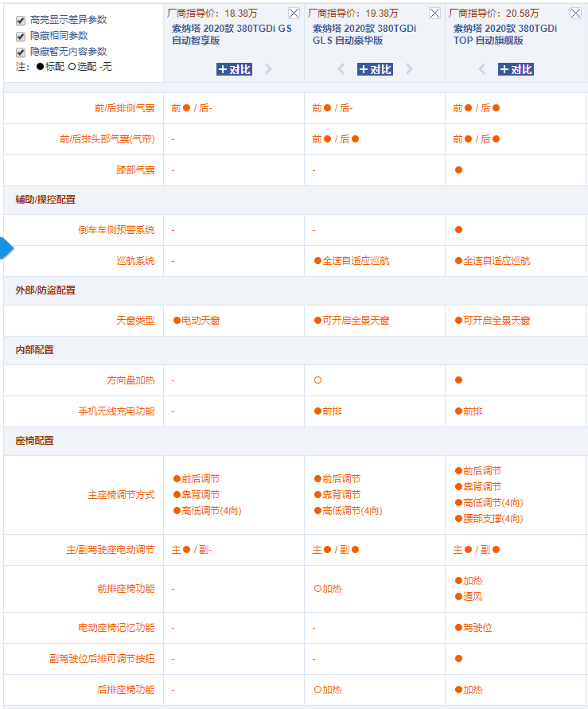This screenshot has width=588, height=709.
Task: Move GLS 自动豪华版 column left with arrow
Action: pos(341,69)
